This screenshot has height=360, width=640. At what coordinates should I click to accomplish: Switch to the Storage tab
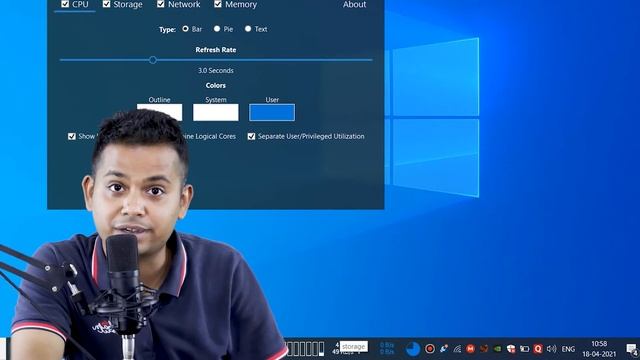pos(128,4)
